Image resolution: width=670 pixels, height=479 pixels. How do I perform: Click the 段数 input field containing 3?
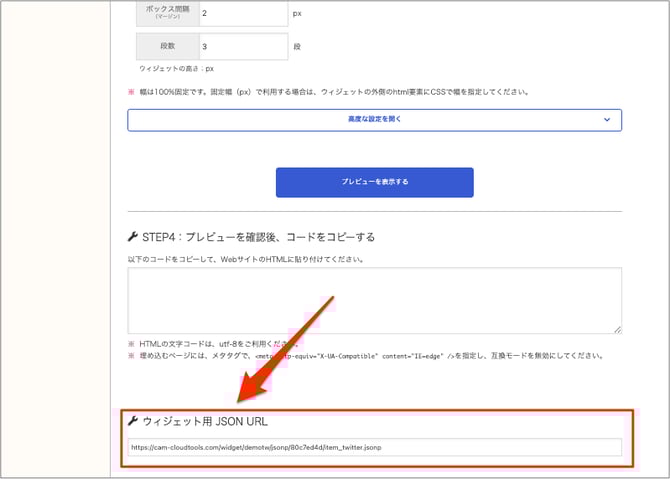242,46
